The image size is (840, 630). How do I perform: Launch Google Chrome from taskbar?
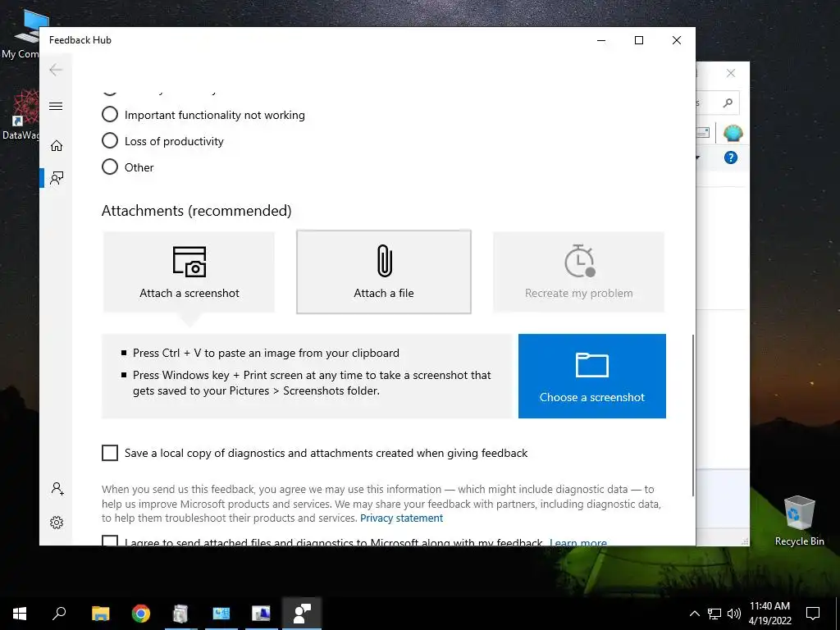point(141,614)
